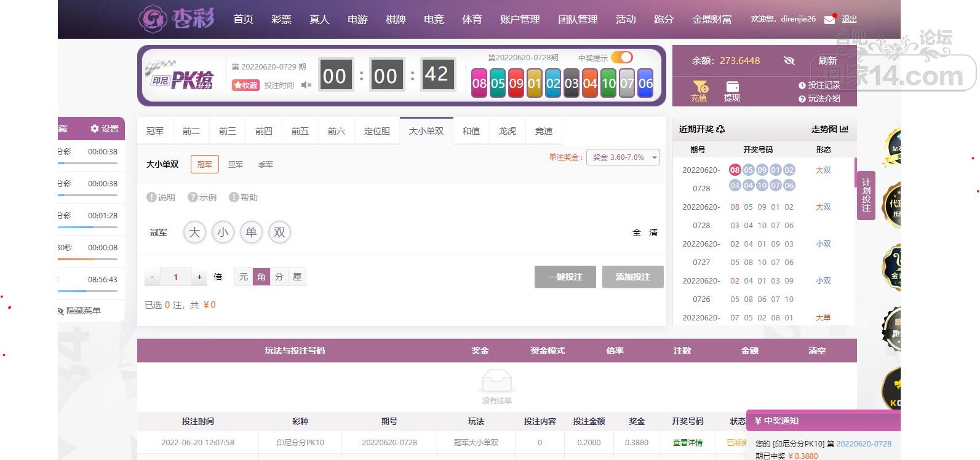Click the multiplier input field
980x460 pixels.
(176, 277)
